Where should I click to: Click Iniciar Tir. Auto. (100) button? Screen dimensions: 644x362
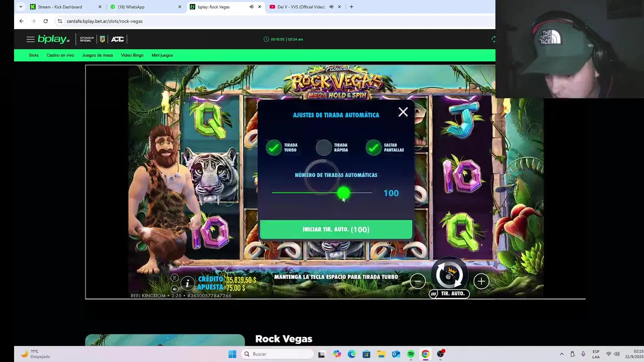(336, 229)
